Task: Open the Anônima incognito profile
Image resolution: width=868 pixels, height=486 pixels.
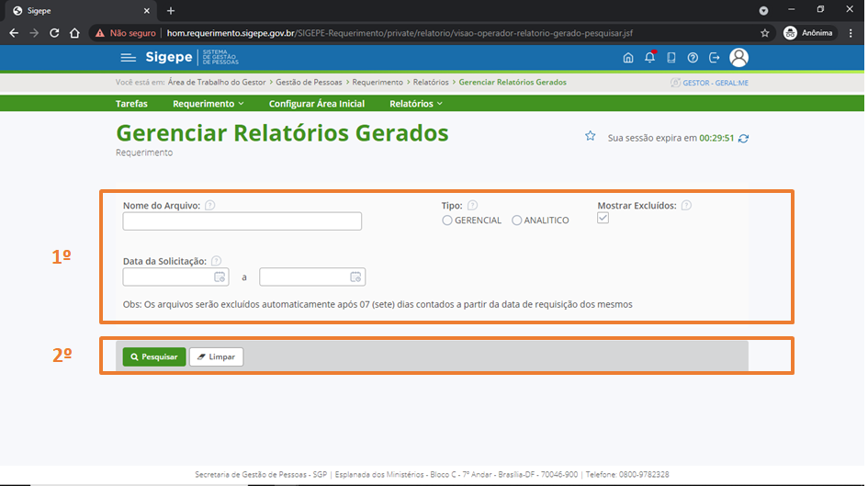Action: [x=808, y=33]
